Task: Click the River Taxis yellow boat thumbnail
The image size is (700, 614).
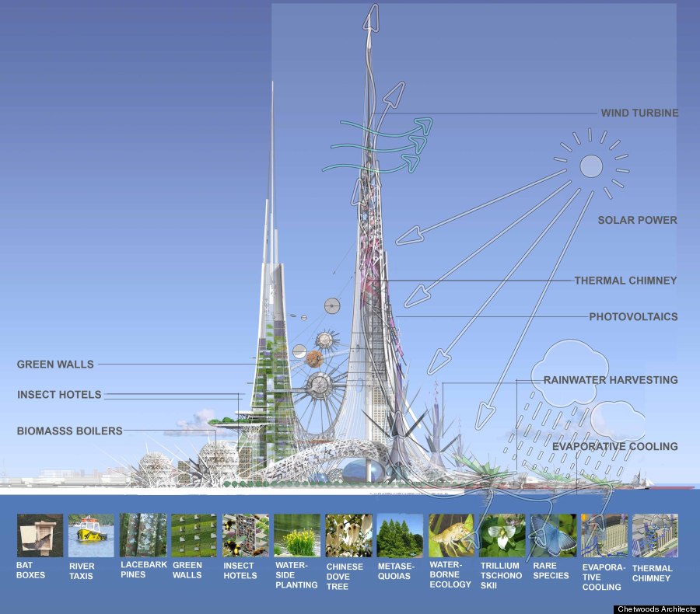Action: (91, 535)
